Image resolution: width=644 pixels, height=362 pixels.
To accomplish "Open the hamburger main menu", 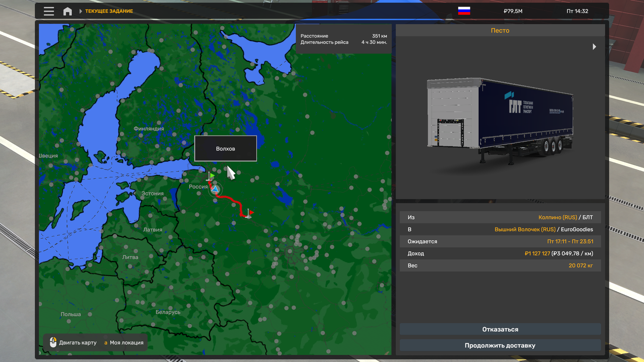I will pos(49,11).
